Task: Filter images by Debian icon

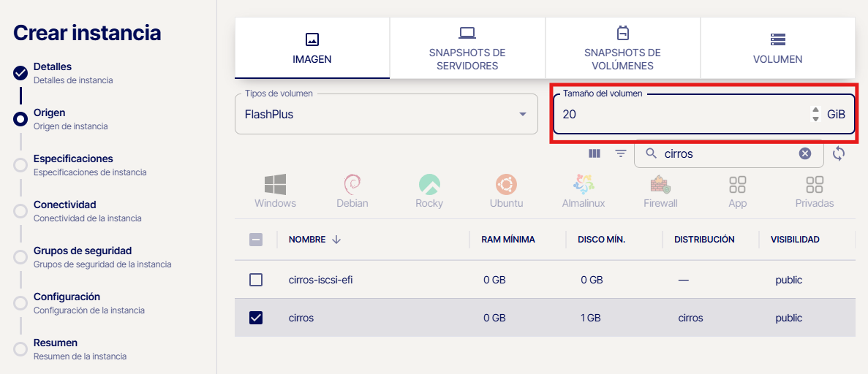Action: click(x=352, y=191)
